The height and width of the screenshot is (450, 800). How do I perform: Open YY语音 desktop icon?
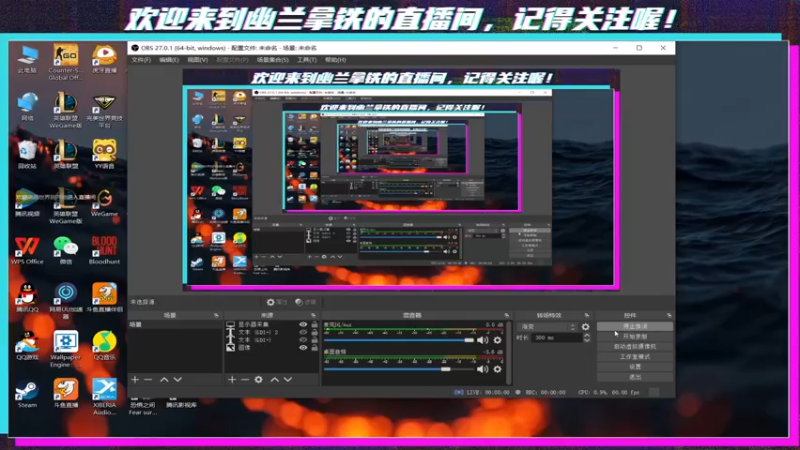click(x=105, y=155)
